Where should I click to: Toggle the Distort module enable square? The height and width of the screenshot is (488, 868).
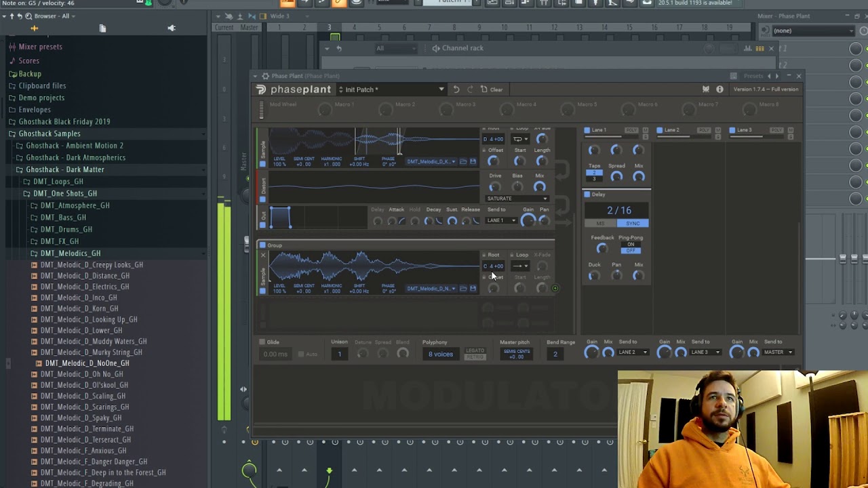click(x=262, y=199)
